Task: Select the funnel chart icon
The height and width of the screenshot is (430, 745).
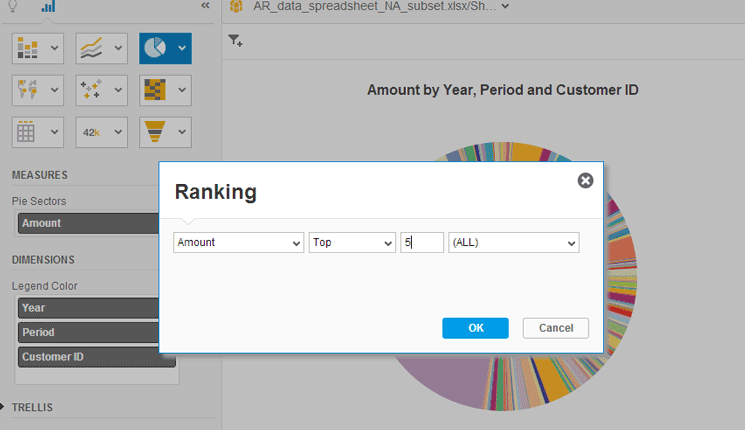Action: point(155,132)
